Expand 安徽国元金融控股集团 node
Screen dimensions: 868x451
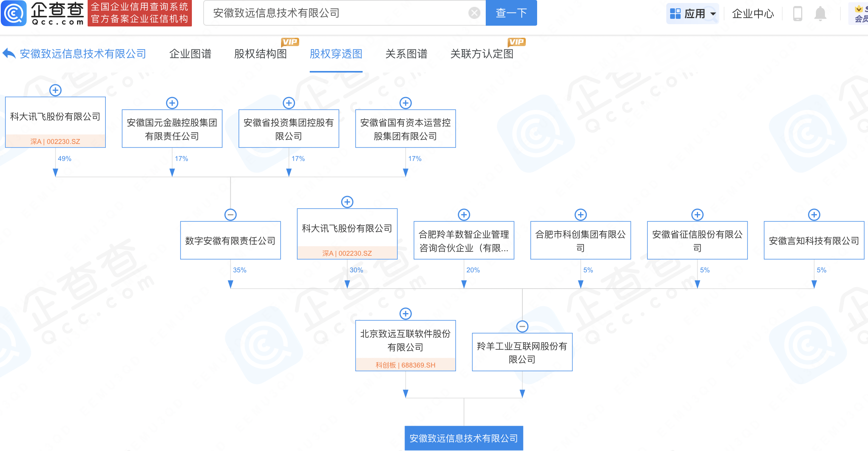point(172,103)
